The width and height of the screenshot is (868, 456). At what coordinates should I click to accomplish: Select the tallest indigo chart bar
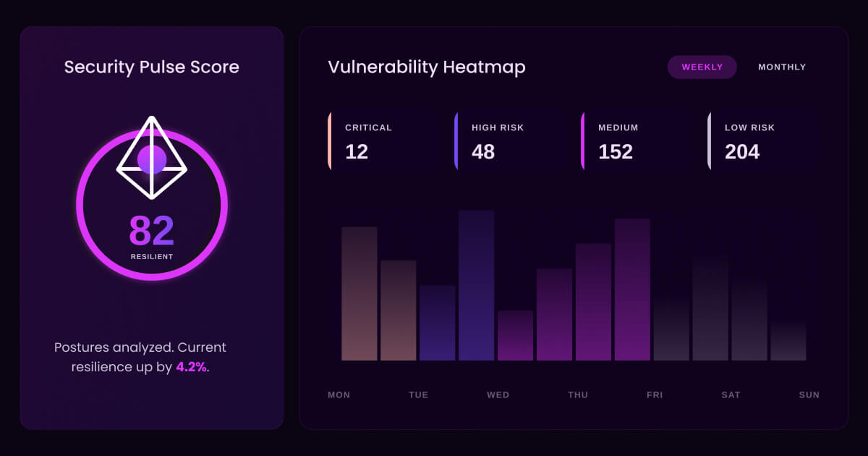477,285
